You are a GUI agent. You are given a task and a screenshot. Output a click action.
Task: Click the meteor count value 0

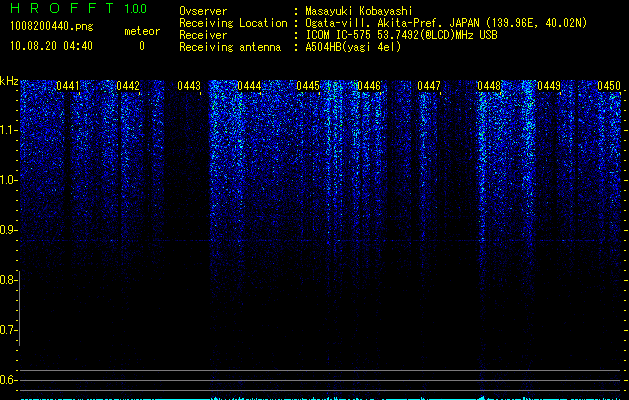tap(142, 46)
